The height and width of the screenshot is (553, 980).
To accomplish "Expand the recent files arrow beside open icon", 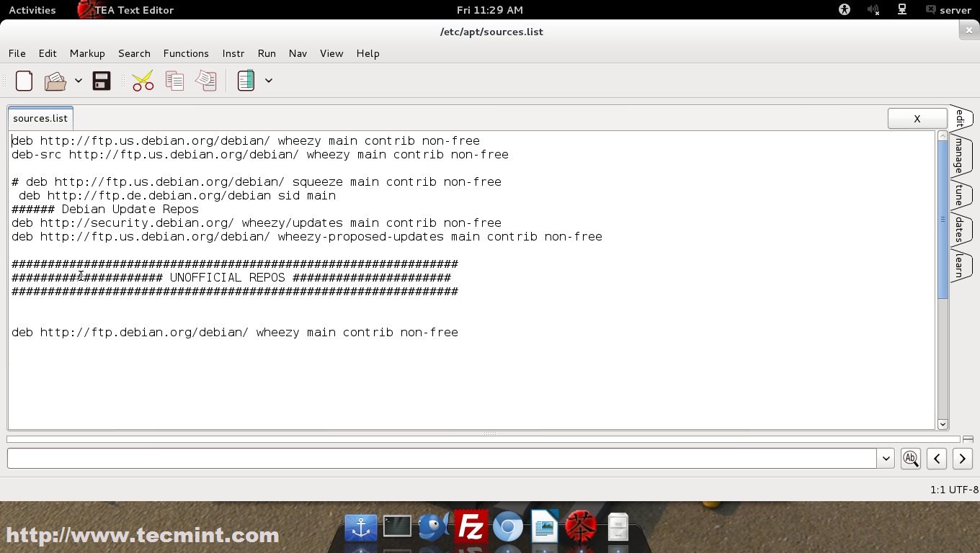I will point(78,81).
